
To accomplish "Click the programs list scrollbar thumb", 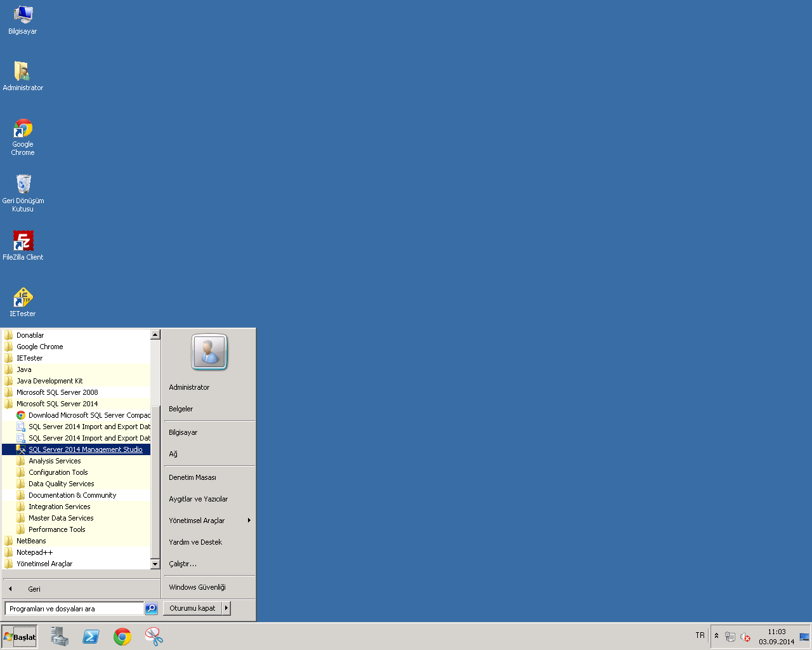I will click(x=155, y=481).
